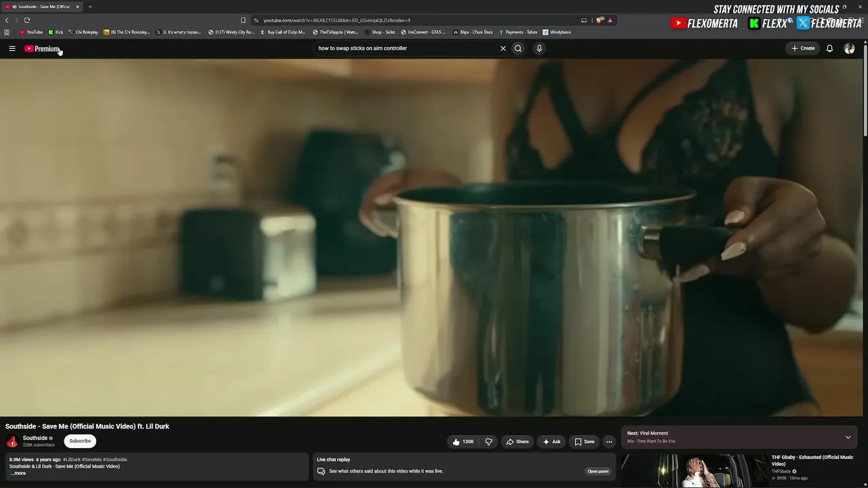This screenshot has width=868, height=488.
Task: Close the Southside - Save Me tab
Action: pos(77,7)
